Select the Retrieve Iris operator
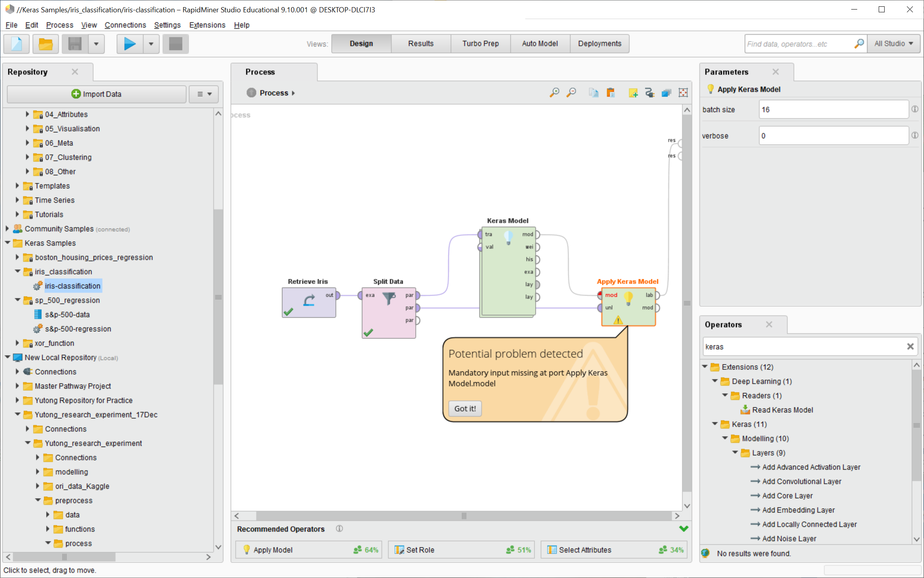The width and height of the screenshot is (924, 578). point(309,302)
